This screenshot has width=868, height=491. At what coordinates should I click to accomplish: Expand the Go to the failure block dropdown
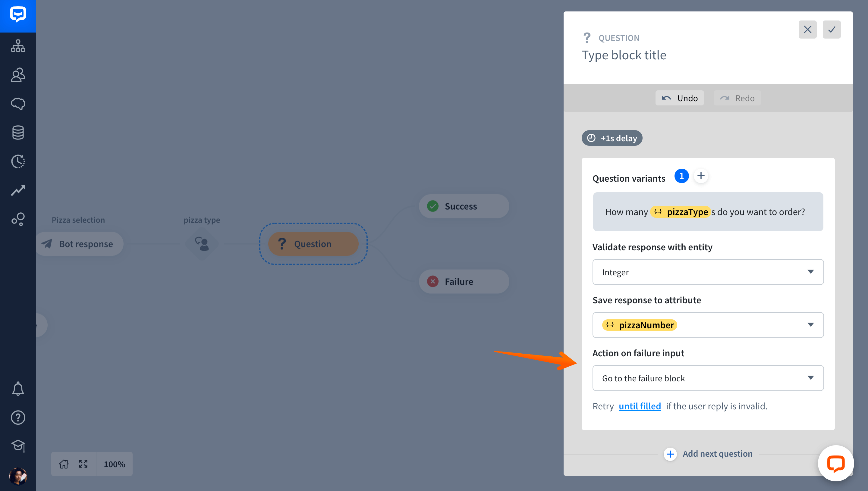coord(708,378)
